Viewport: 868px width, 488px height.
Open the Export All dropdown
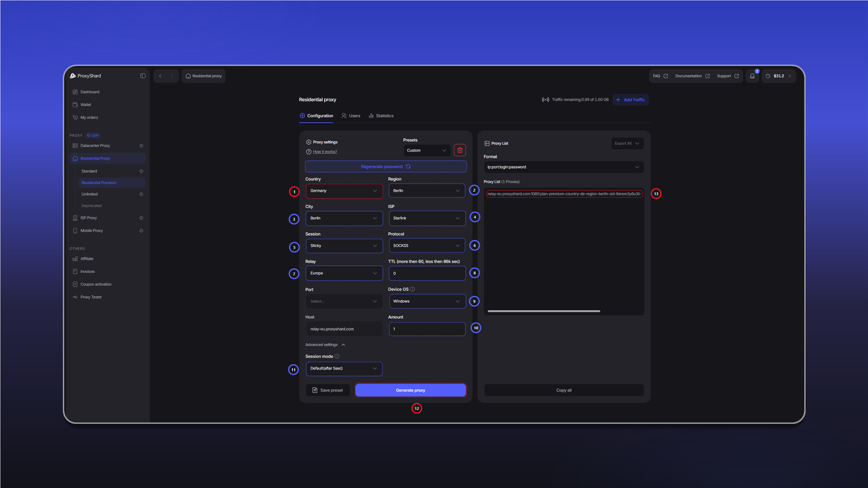coord(627,144)
